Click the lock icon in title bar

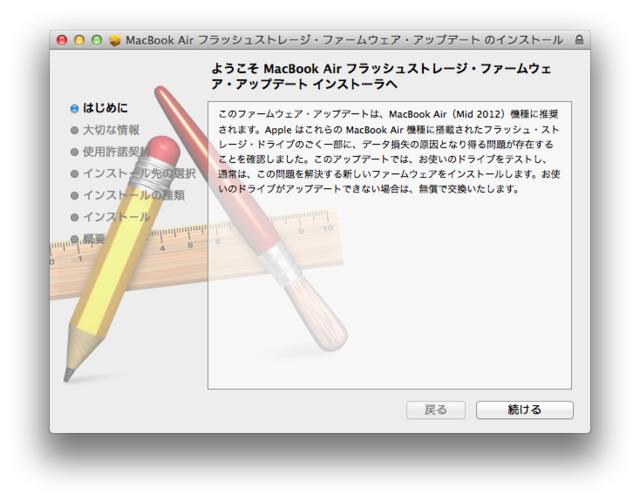(x=579, y=40)
